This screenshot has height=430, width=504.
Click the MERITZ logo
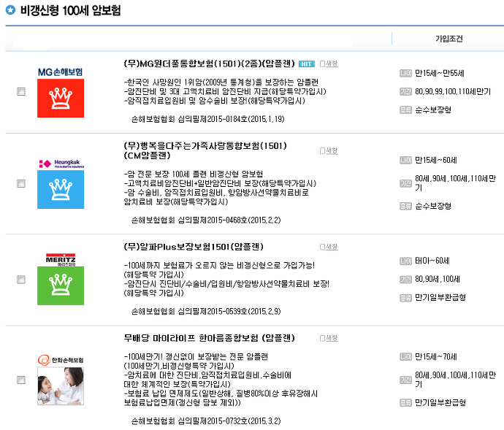click(61, 260)
